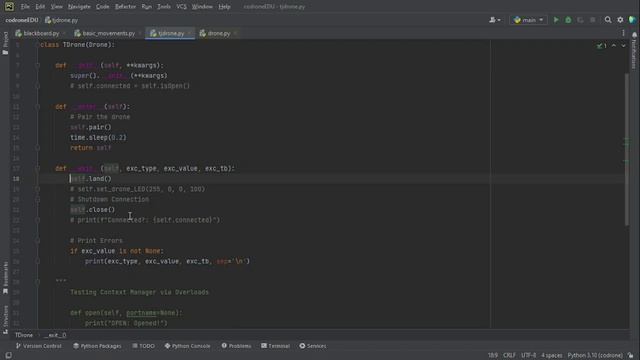Open the Bookmarks tool window sidebar

(5, 278)
